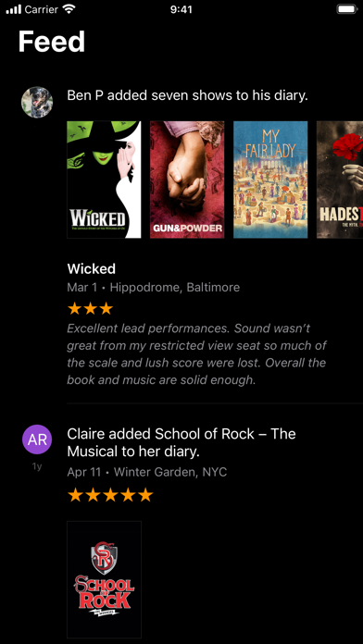Open Claire's School of Rock diary entry
Screen dimensions: 363x644
click(181, 442)
